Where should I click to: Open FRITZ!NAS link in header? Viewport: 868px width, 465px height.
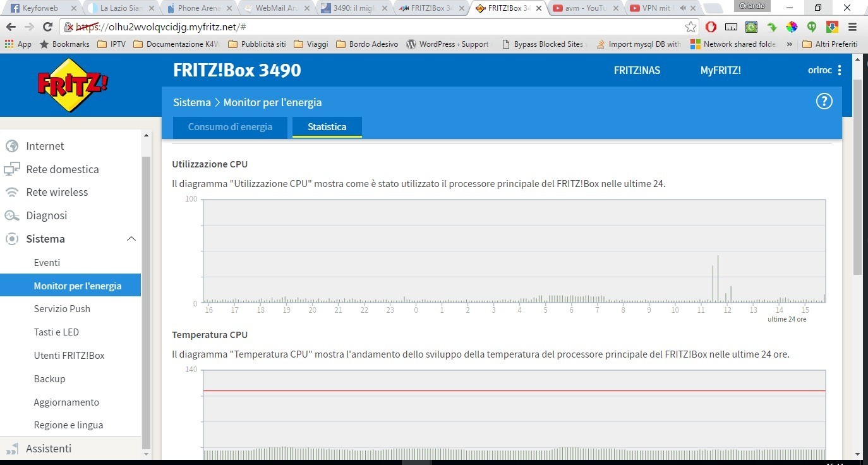637,70
